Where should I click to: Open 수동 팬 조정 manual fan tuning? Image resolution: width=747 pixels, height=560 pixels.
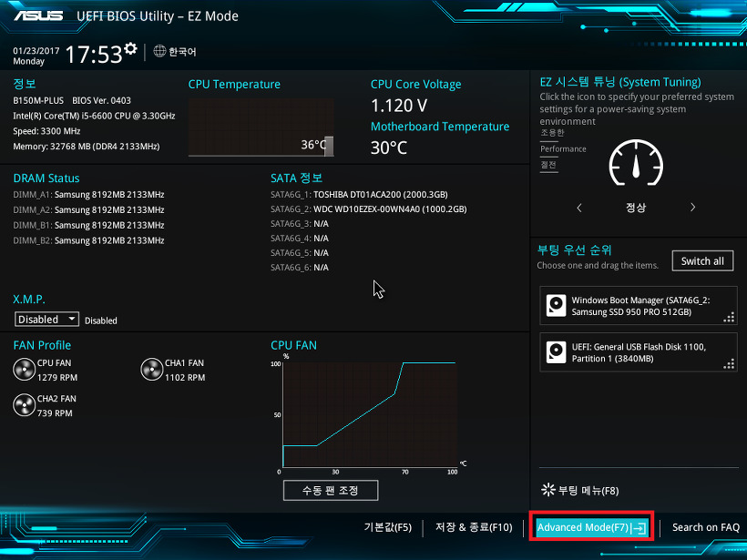[330, 490]
